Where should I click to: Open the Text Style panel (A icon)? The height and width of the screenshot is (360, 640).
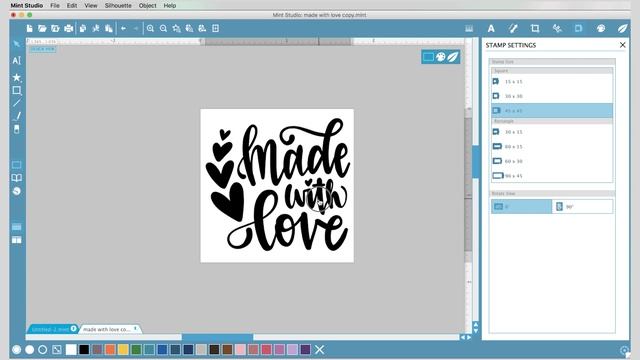coord(491,29)
